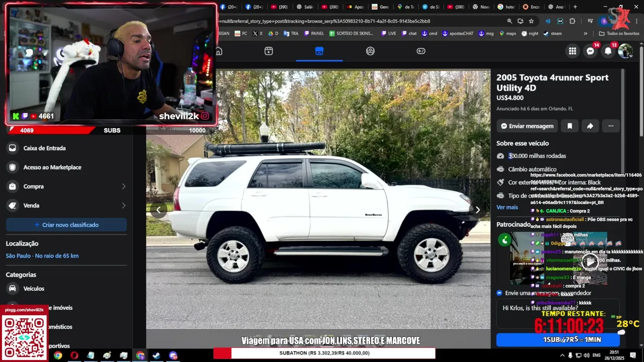Show previous vehicle photo
644x362 pixels.
(x=158, y=210)
